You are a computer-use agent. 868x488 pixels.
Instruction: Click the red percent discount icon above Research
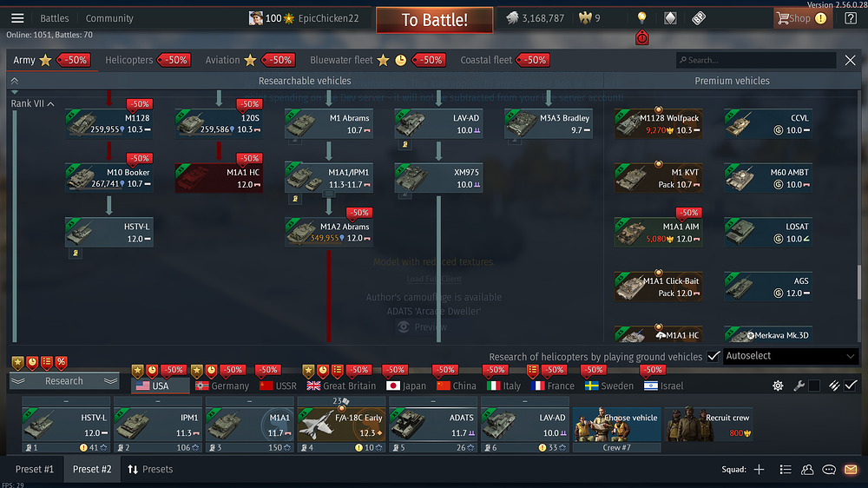coord(61,363)
